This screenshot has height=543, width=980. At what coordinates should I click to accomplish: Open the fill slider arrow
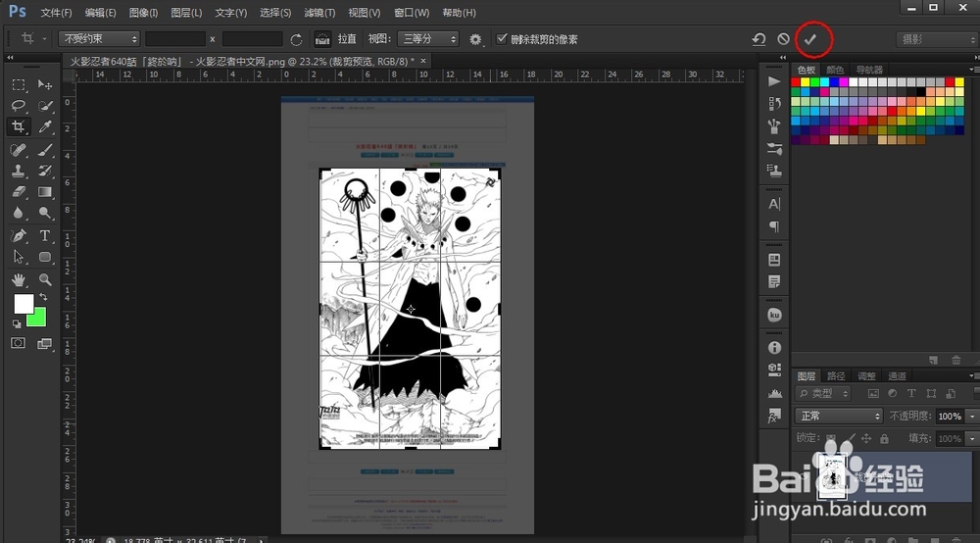[x=972, y=439]
